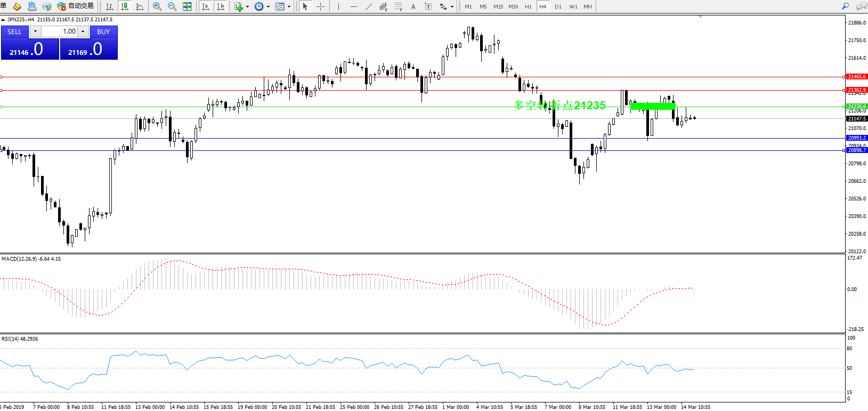Image resolution: width=868 pixels, height=411 pixels.
Task: Switch to the D1 timeframe
Action: (x=558, y=6)
